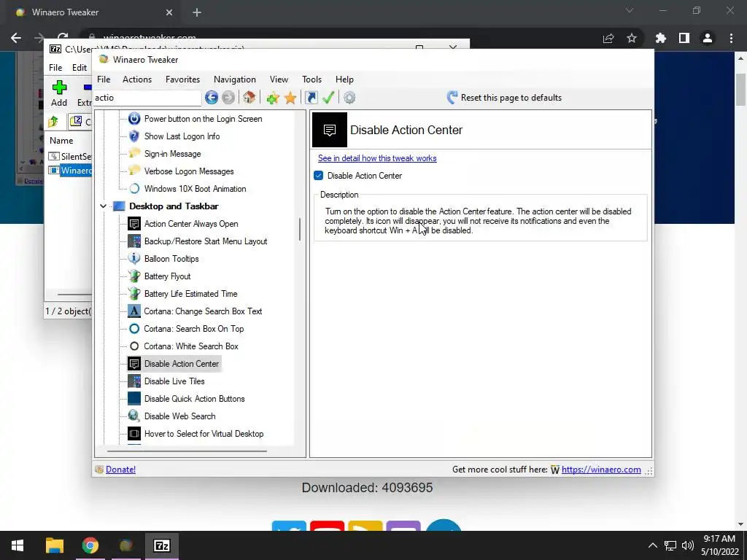Image resolution: width=747 pixels, height=560 pixels.
Task: Open a new Chrome tab
Action: (x=197, y=12)
